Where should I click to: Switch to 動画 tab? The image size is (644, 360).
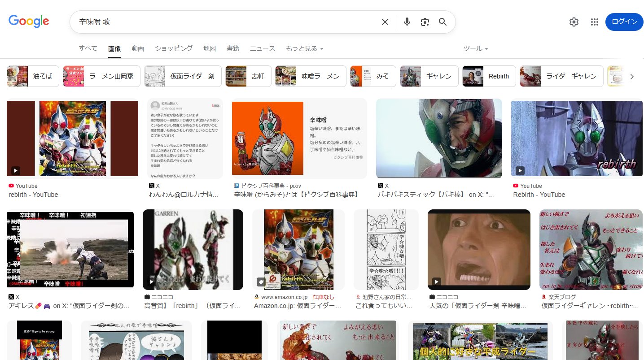pyautogui.click(x=138, y=48)
